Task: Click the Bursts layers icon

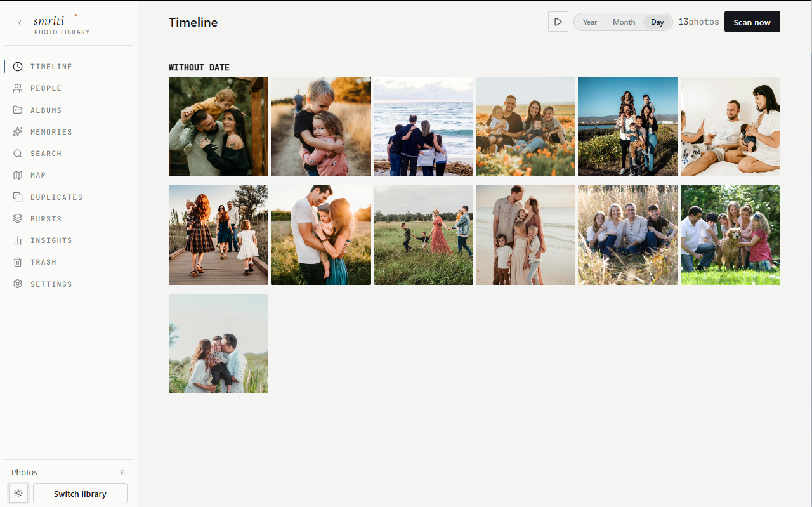Action: (18, 219)
